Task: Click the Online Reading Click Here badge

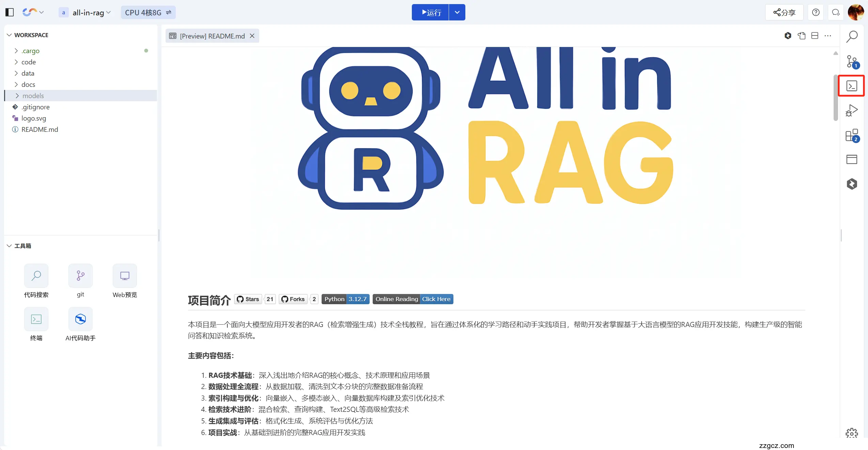Action: point(413,299)
